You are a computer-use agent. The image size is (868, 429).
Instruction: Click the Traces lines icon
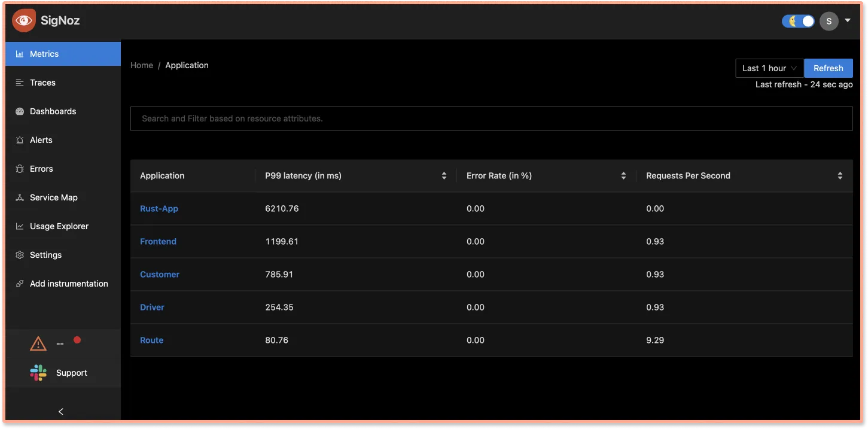point(20,83)
